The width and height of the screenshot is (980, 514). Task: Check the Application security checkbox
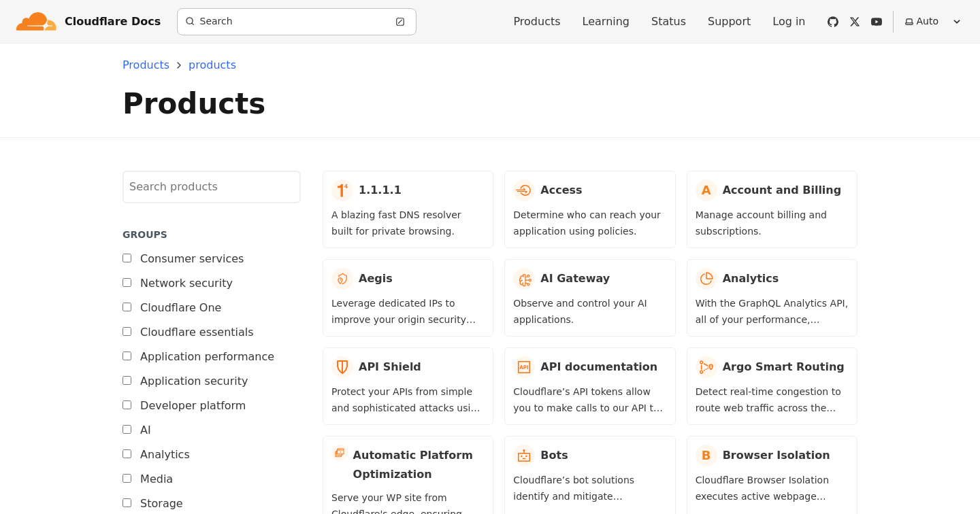tap(127, 381)
